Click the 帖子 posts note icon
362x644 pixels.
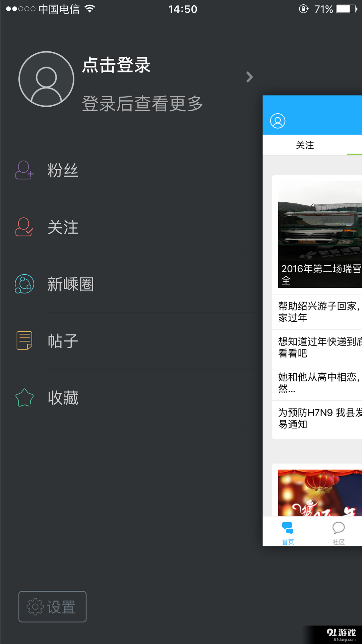coord(24,341)
